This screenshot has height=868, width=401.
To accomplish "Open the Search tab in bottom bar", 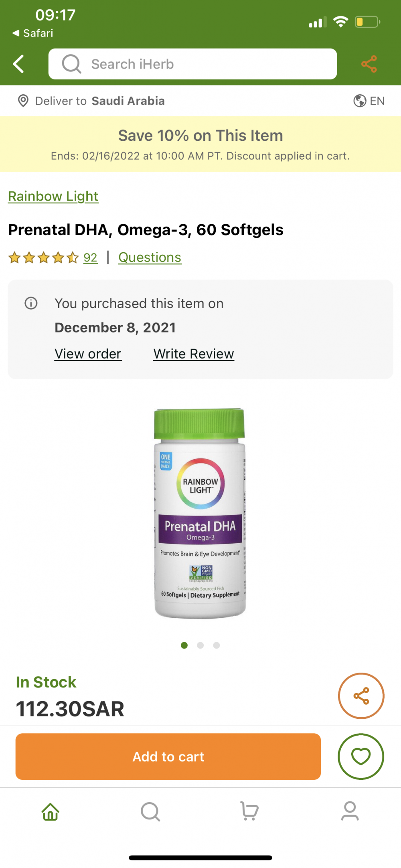I will [150, 811].
